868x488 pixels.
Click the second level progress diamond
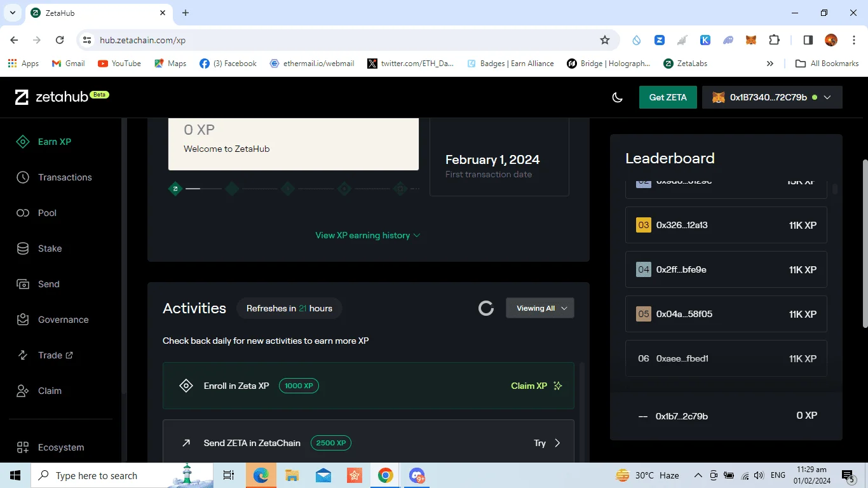232,189
